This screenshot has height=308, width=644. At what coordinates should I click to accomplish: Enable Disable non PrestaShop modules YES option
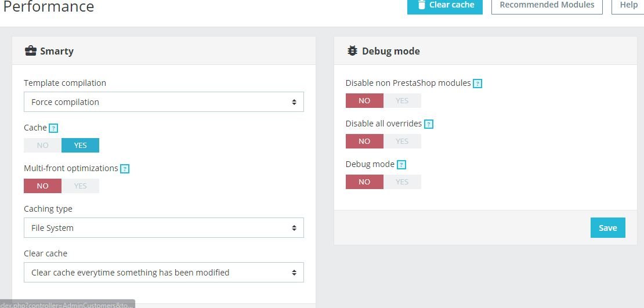(402, 101)
